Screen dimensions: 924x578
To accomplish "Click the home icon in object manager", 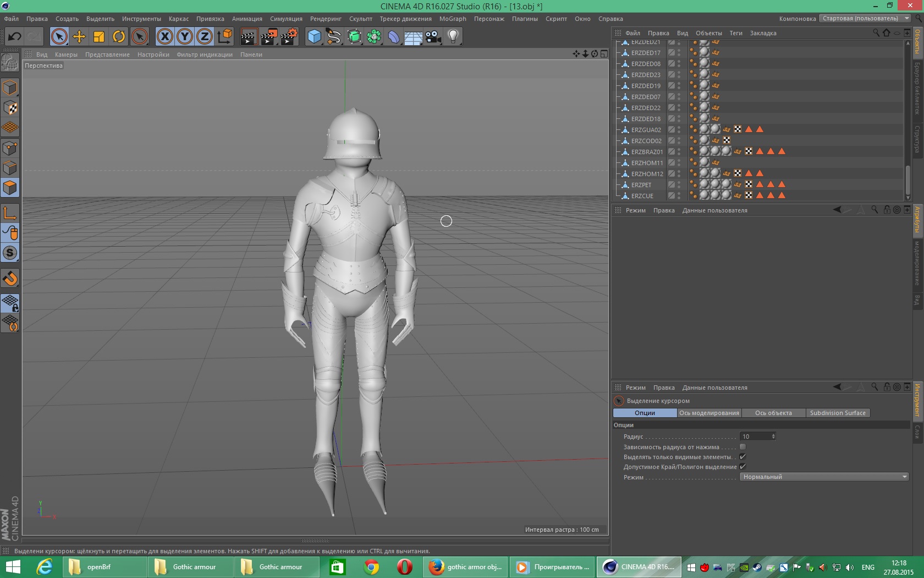I will (x=887, y=32).
